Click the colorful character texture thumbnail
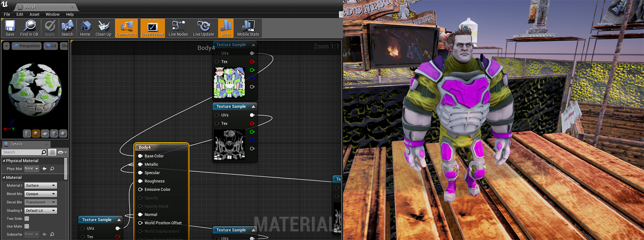644x240 pixels. pos(229,82)
